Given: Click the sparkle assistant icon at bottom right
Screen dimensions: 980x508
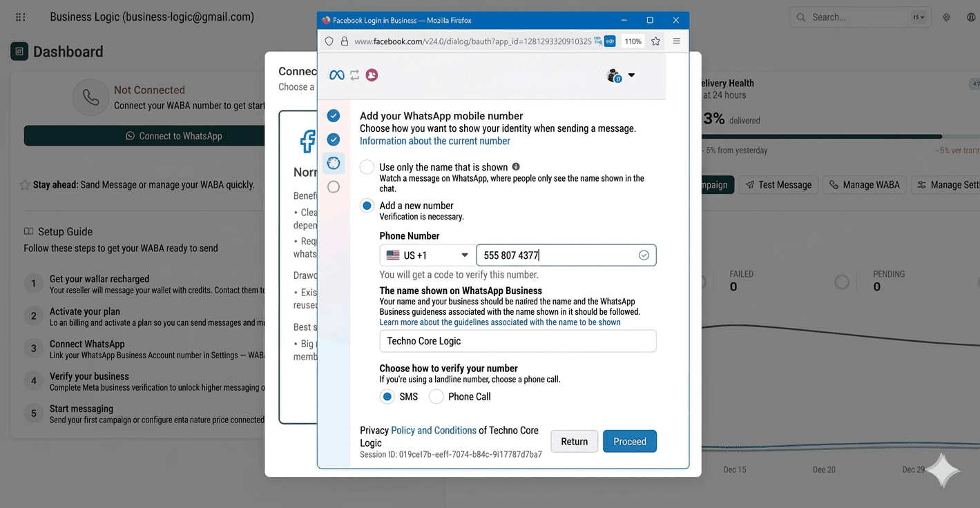Looking at the screenshot, I should click(943, 471).
